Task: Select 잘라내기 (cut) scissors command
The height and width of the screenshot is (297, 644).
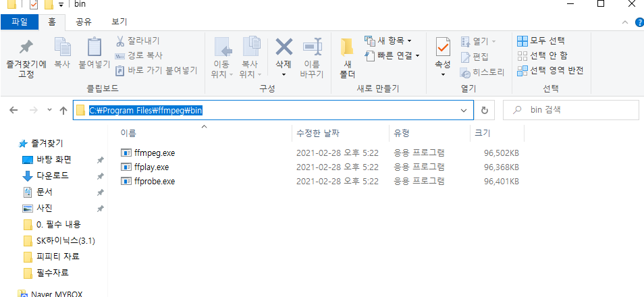Action: 138,40
